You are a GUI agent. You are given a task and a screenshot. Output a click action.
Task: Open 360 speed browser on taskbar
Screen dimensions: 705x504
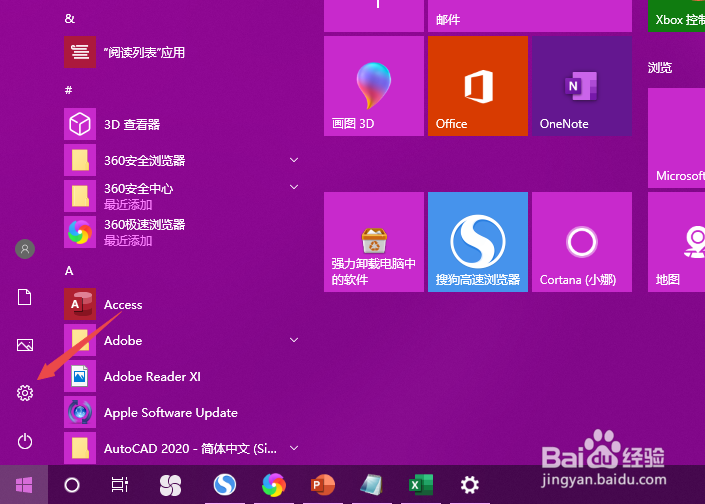pos(274,485)
